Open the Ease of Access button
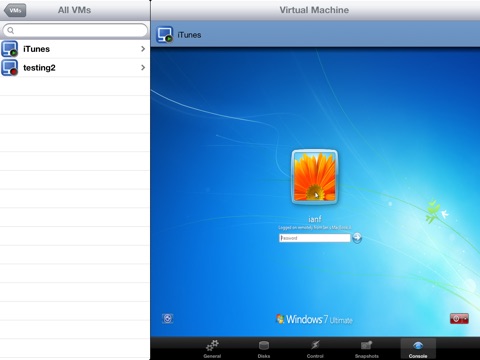The height and width of the screenshot is (360, 480). [x=168, y=319]
